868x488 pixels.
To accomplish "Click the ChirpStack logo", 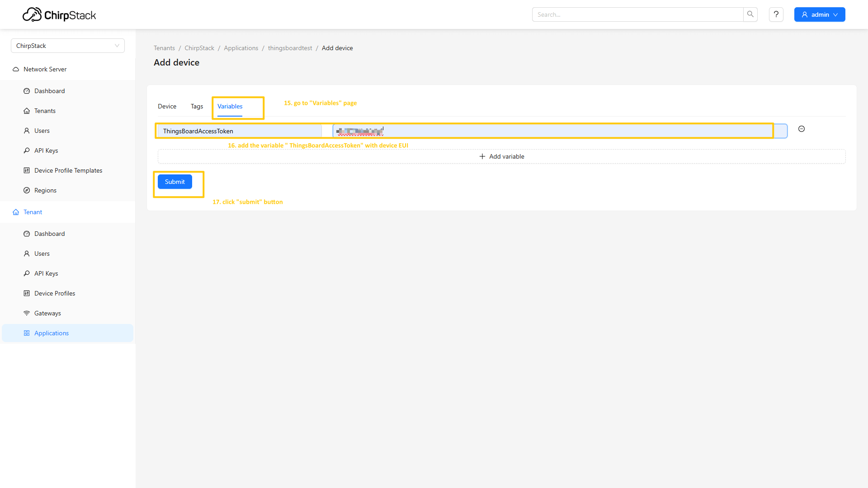I will tap(59, 15).
